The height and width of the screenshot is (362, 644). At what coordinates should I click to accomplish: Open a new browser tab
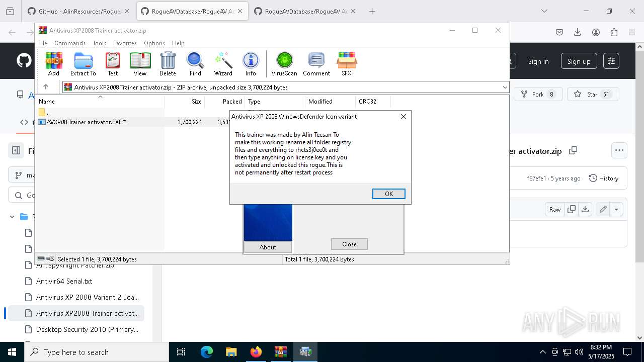pyautogui.click(x=372, y=11)
